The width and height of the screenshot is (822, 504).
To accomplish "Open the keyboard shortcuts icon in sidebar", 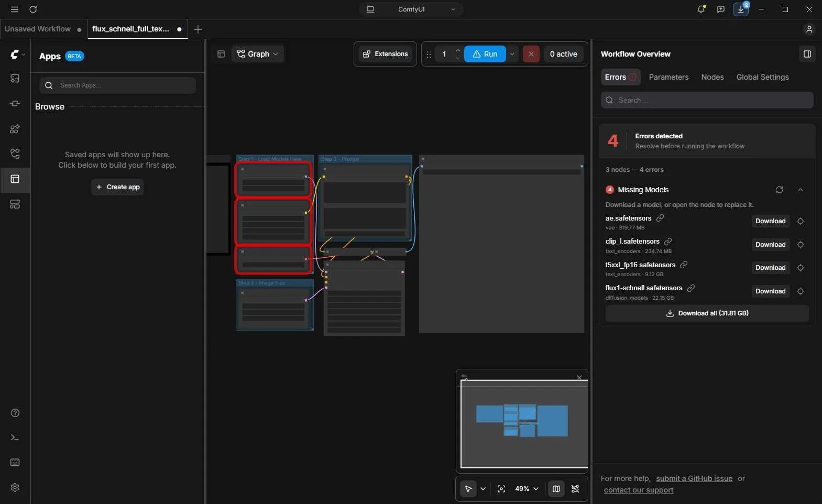I will [15, 462].
